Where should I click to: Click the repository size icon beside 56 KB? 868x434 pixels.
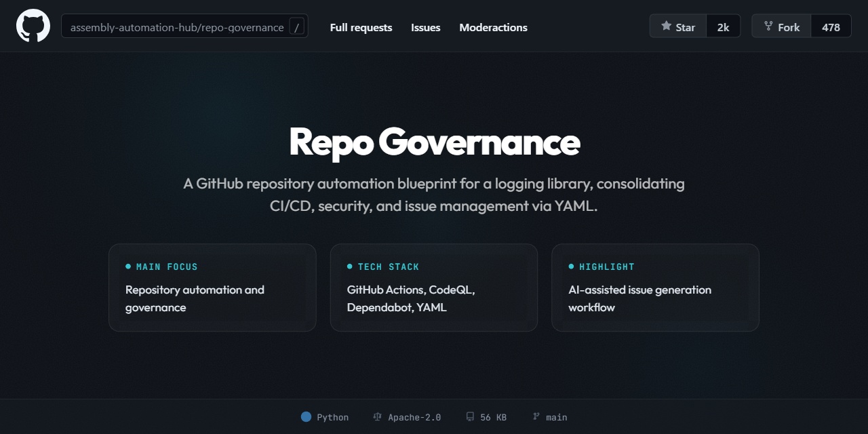click(x=470, y=416)
